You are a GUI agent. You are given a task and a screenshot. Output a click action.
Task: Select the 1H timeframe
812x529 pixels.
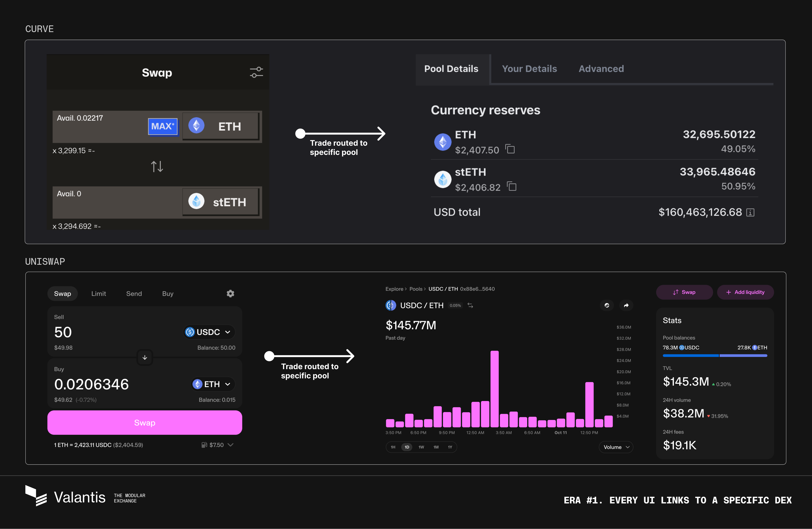tap(393, 447)
